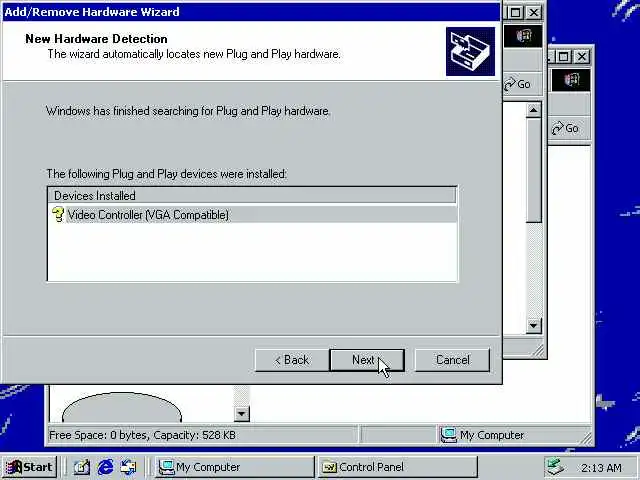Screen dimensions: 640x480
Task: Click Windows logo throbber in front background window
Action: 524,36
